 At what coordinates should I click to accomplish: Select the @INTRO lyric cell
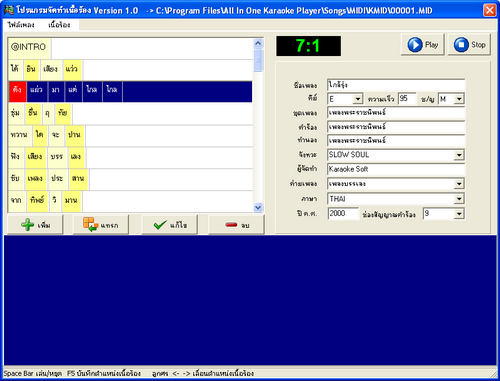point(29,48)
